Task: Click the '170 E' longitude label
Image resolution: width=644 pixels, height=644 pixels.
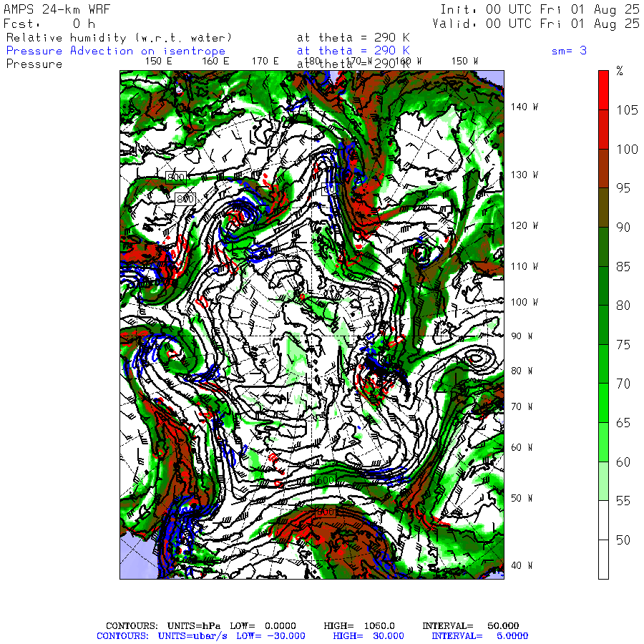Action: (265, 62)
